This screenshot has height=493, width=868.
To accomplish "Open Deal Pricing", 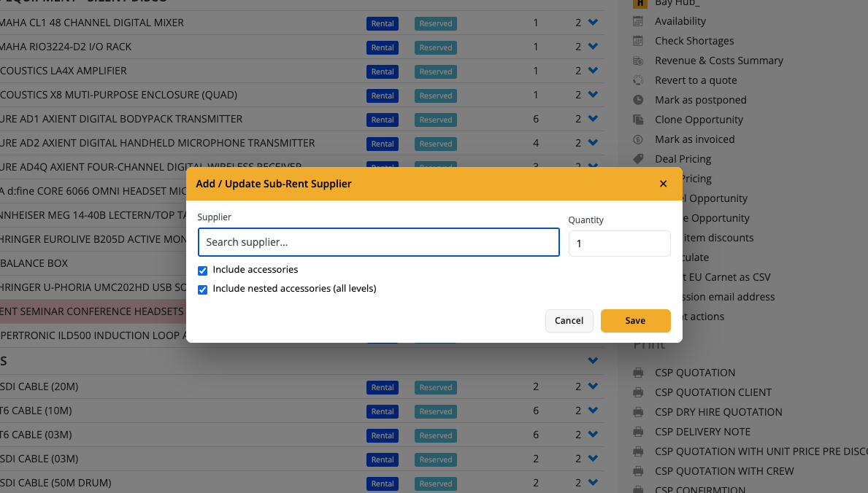I will click(683, 159).
